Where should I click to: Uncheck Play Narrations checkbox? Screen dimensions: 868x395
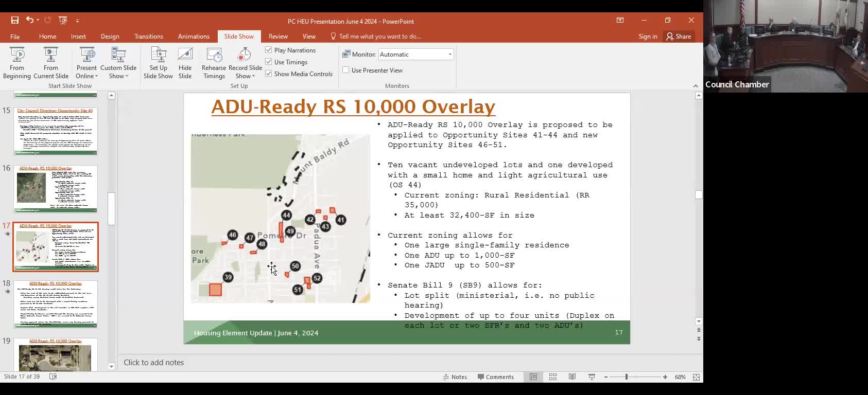point(269,50)
